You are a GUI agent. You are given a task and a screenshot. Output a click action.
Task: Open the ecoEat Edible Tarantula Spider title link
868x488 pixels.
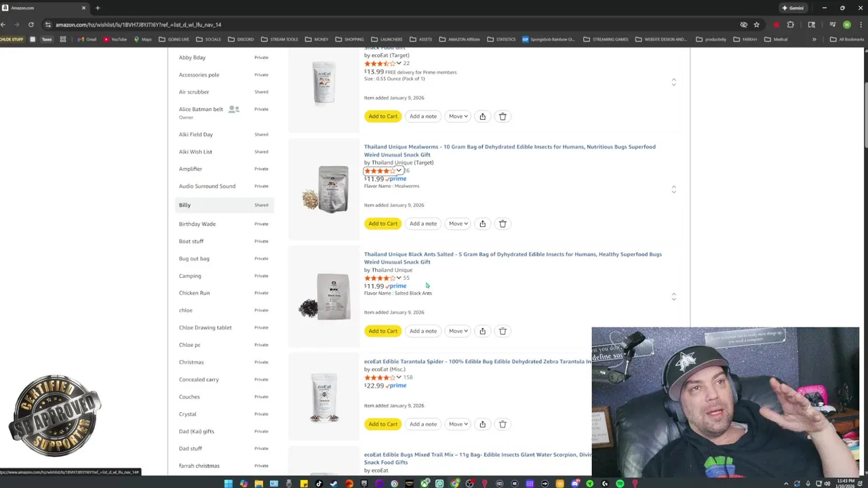pyautogui.click(x=477, y=361)
